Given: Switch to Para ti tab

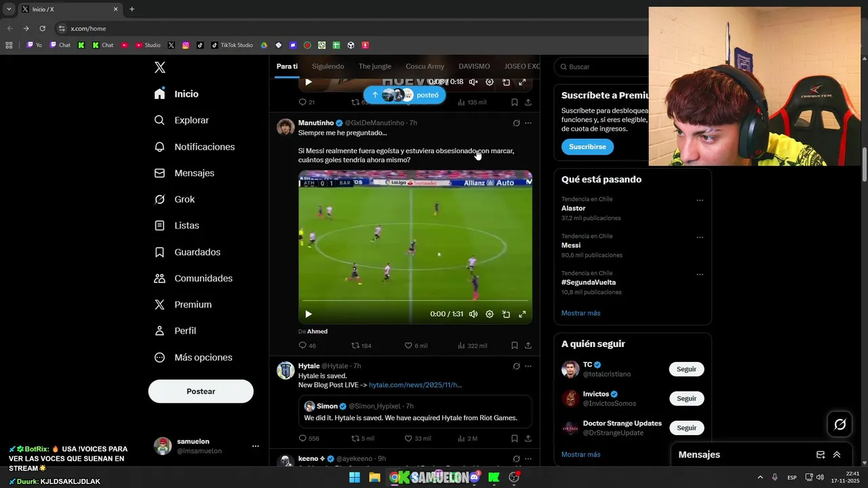Looking at the screenshot, I should tap(287, 66).
